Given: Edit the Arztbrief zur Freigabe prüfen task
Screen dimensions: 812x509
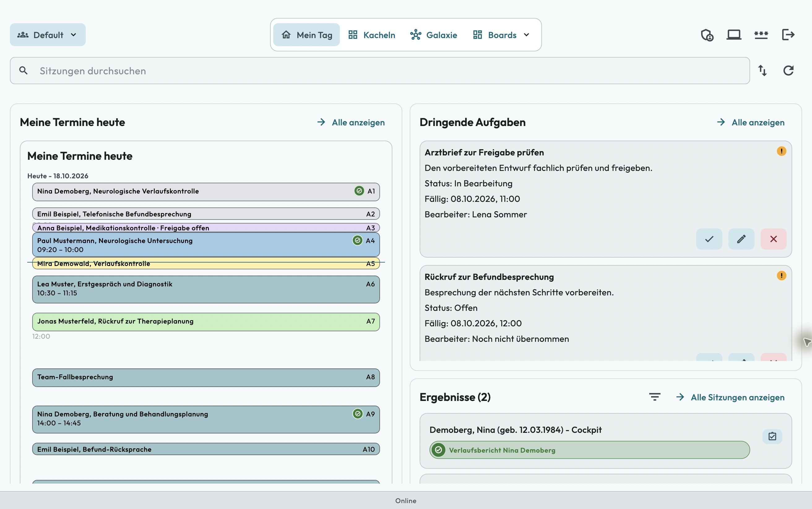Looking at the screenshot, I should point(741,239).
